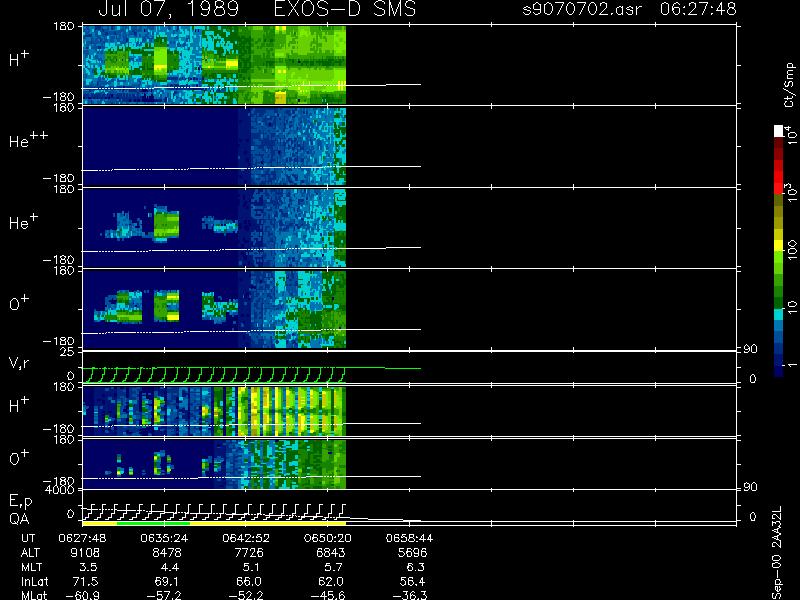Click the ALT value "8478"

coord(167,553)
